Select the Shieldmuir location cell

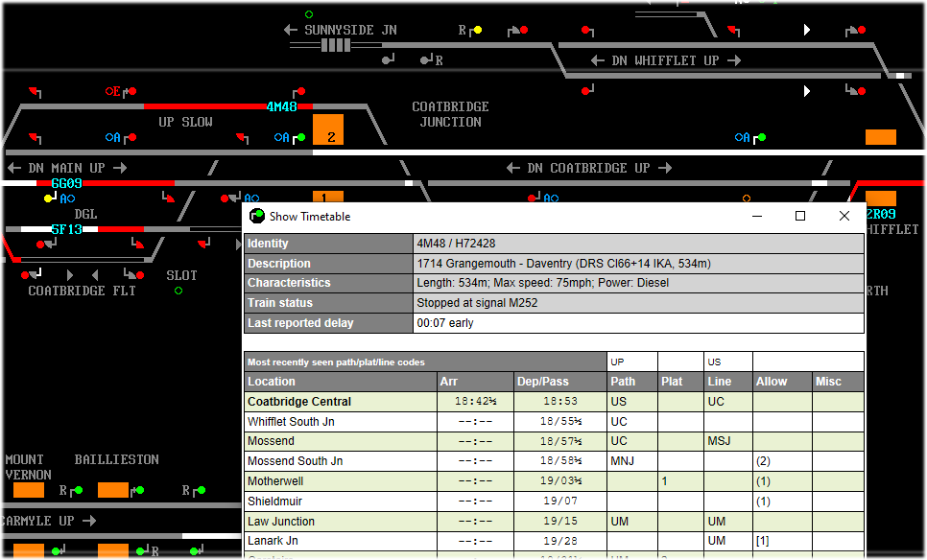[341, 502]
